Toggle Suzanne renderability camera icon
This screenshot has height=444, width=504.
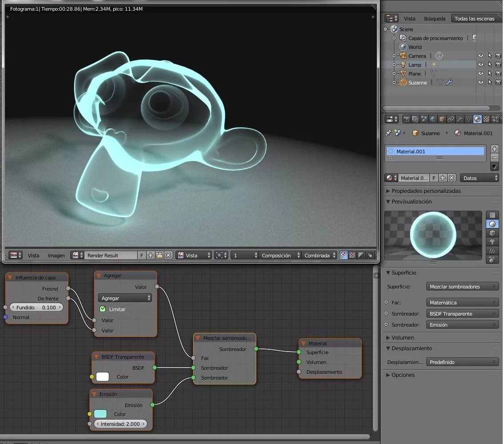pos(498,82)
